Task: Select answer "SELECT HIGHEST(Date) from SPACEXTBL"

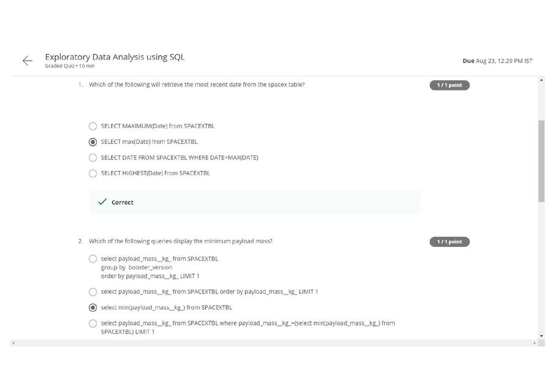Action: (92, 173)
